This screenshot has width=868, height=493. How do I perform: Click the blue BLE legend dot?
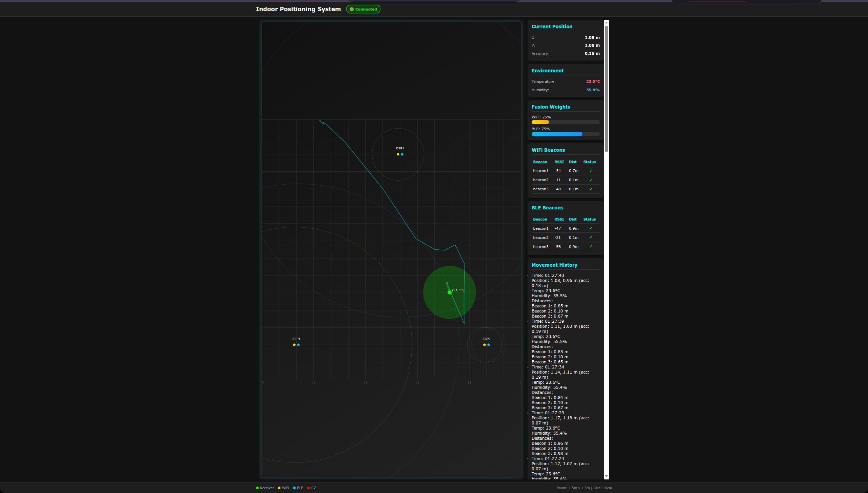click(x=294, y=488)
